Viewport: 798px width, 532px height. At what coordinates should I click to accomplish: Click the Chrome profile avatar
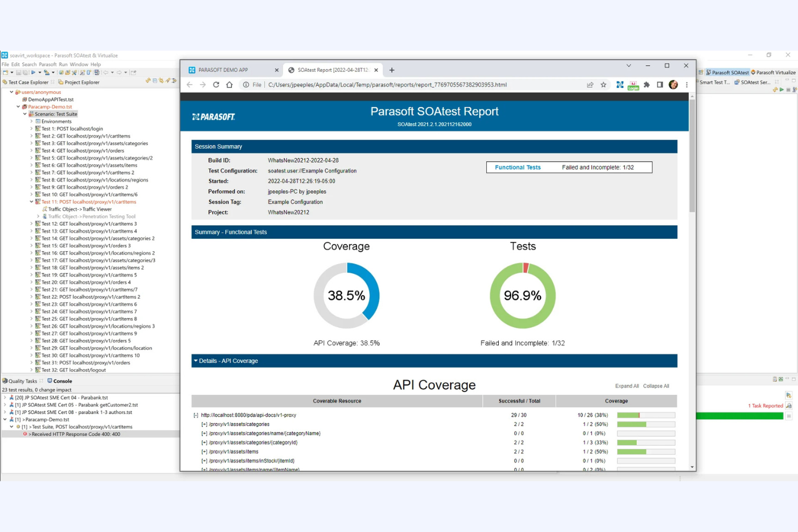[673, 85]
